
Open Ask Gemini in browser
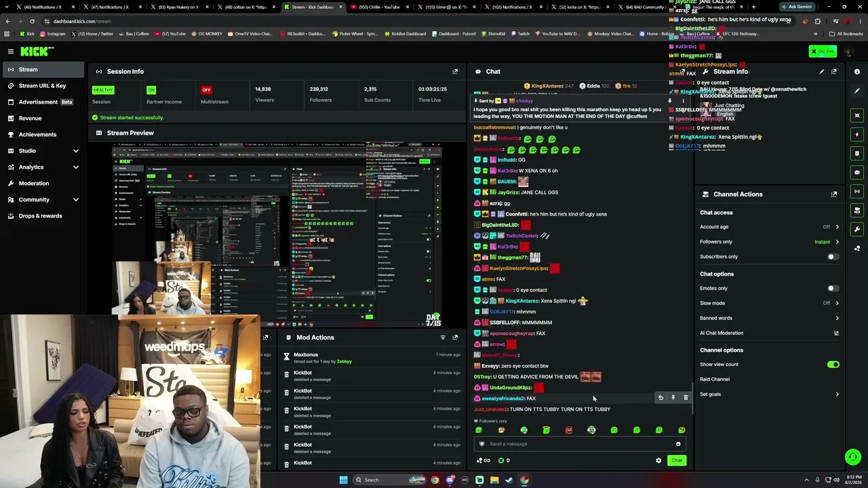pos(796,7)
